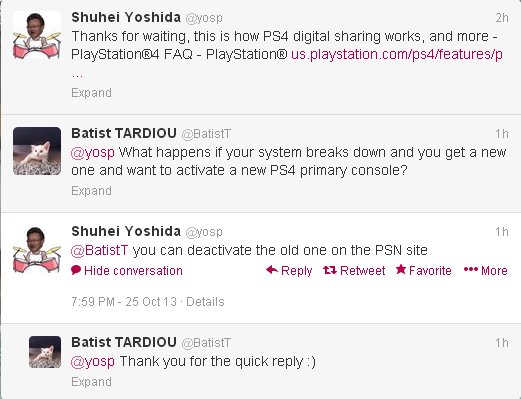This screenshot has height=399, width=521.
Task: Click the Retweet arrows icon
Action: (x=330, y=270)
